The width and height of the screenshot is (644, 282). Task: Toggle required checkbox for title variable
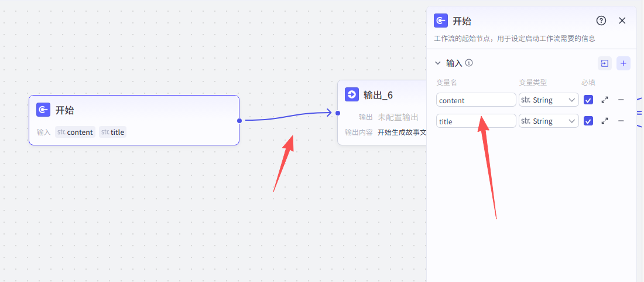[588, 121]
